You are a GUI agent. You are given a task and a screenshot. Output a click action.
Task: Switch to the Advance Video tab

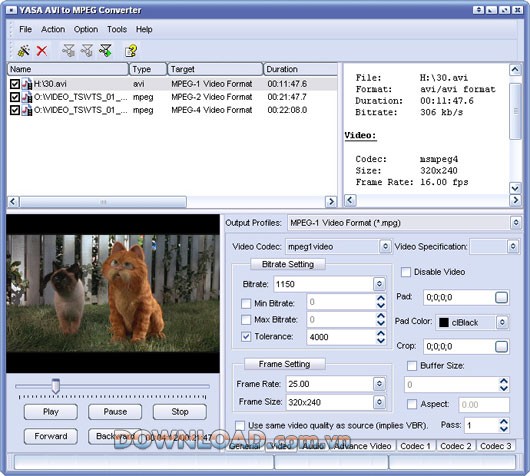[x=362, y=446]
